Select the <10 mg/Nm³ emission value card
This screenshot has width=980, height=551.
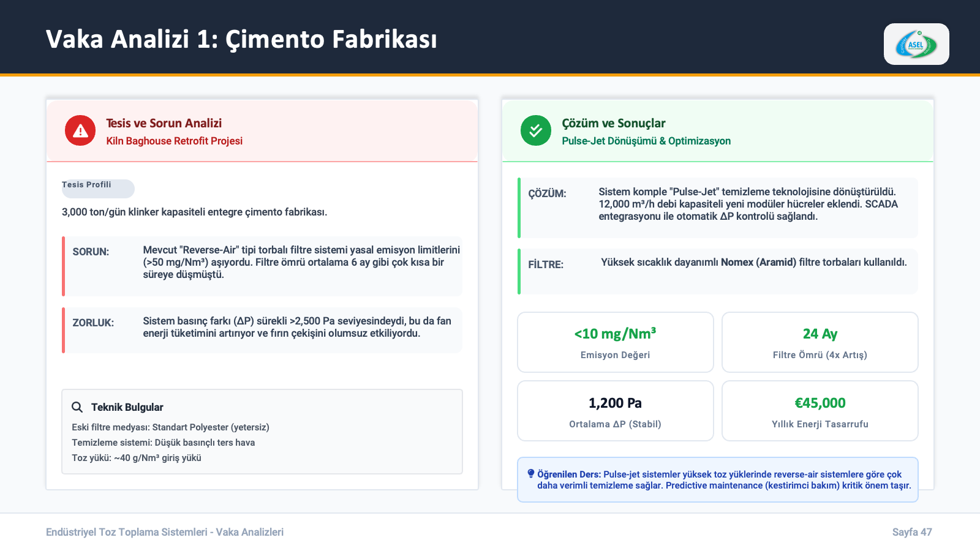tap(615, 342)
